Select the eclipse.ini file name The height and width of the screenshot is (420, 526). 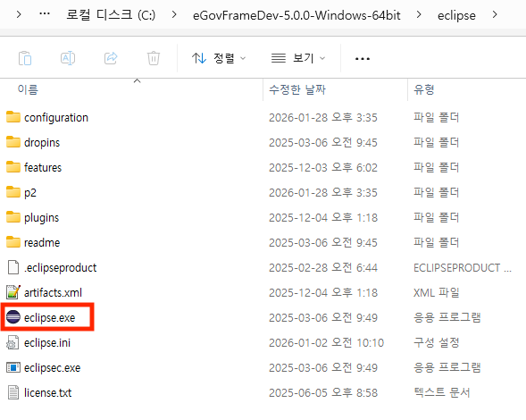[x=47, y=343]
